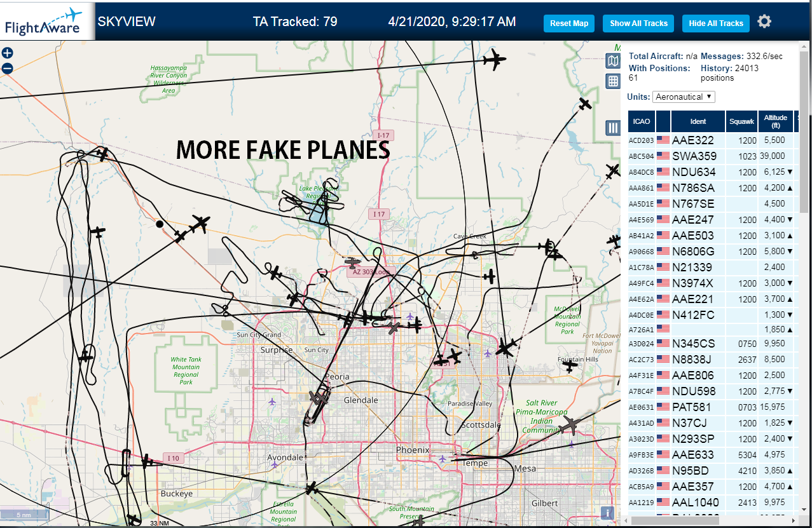Select the NDU598 aircraft row
Image resolution: width=812 pixels, height=528 pixels.
(x=713, y=391)
